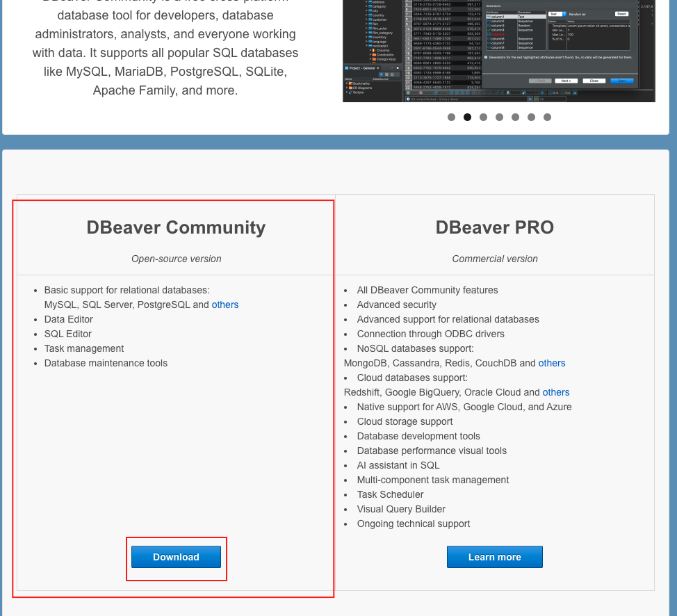Open 'others' link after CouchDB
The image size is (677, 616).
552,363
